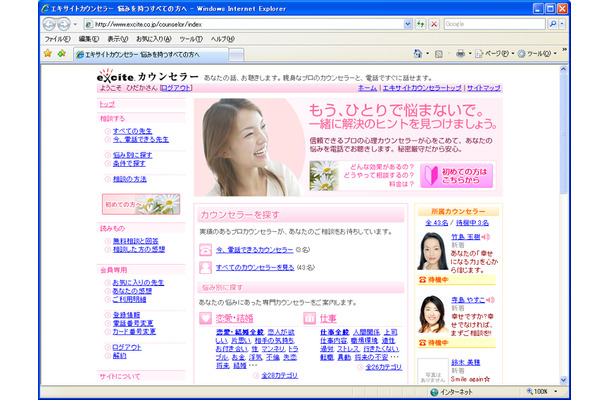Image resolution: width=610 pixels, height=400 pixels.
Task: Click in the URL address field
Action: coord(248,24)
